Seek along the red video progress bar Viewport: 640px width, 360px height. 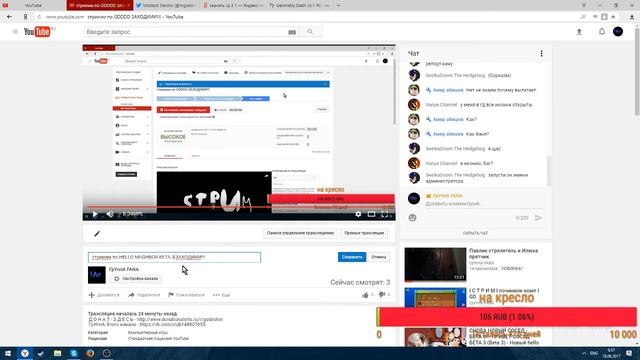[239, 207]
